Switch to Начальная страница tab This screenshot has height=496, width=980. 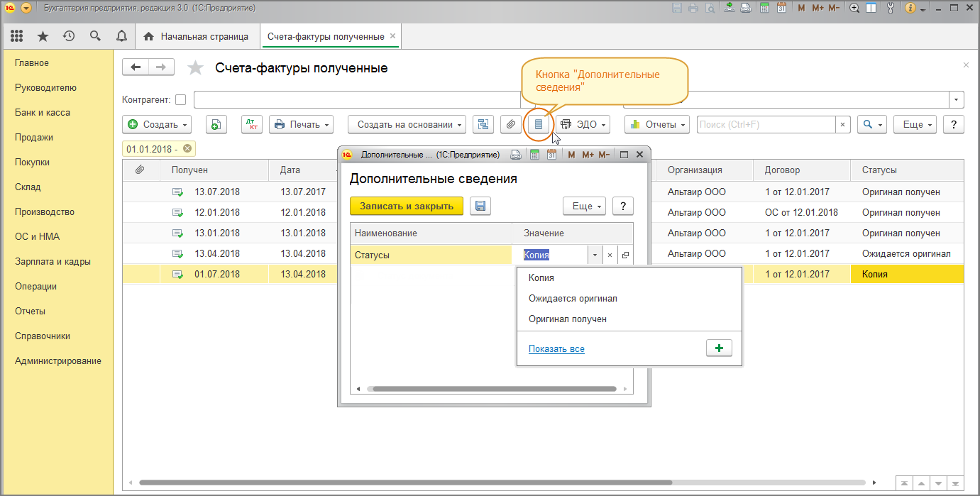(x=197, y=36)
